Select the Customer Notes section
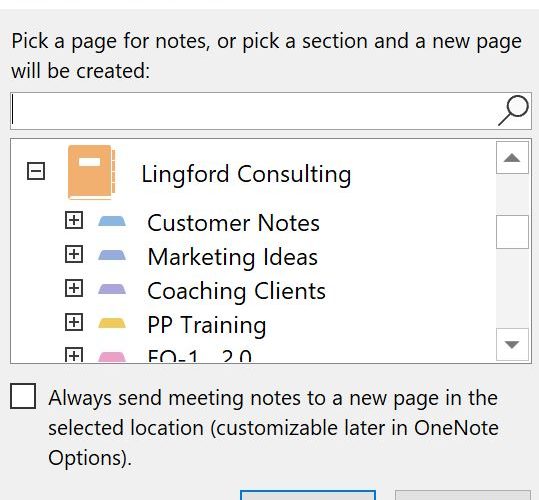The image size is (539, 500). click(233, 223)
